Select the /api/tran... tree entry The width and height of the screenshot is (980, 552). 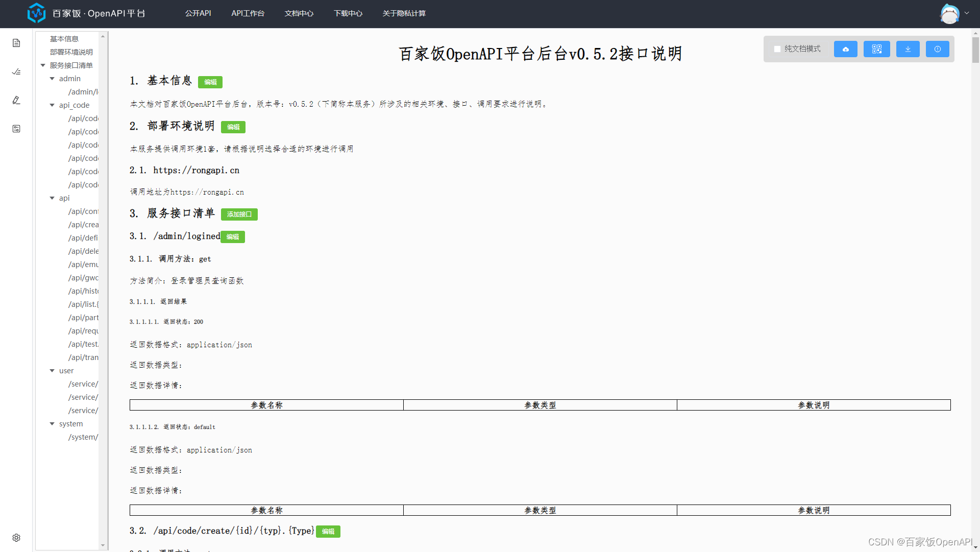point(83,357)
